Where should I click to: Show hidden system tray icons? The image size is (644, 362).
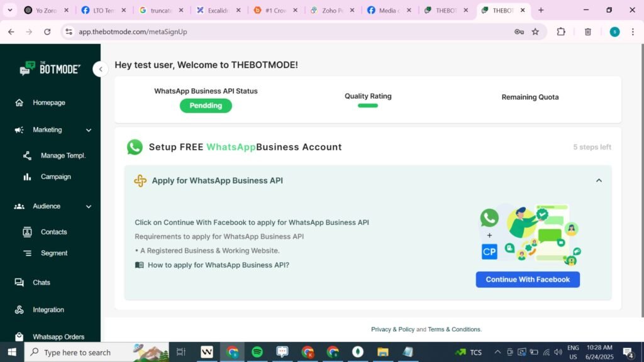click(x=497, y=352)
